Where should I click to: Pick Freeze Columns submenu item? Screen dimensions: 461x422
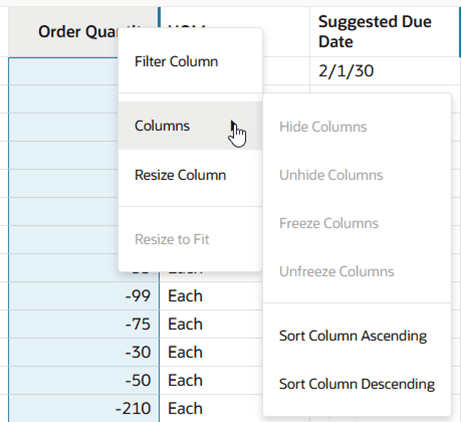click(357, 223)
